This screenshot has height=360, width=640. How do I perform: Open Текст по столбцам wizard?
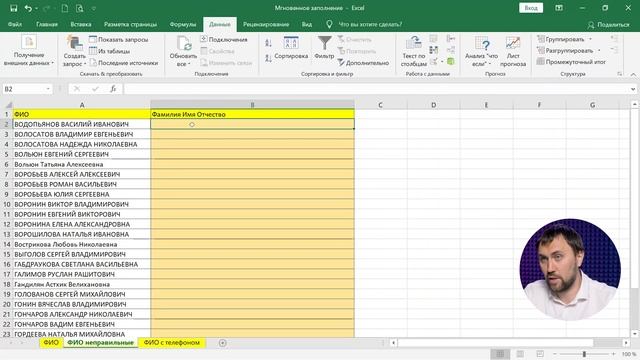pyautogui.click(x=413, y=51)
